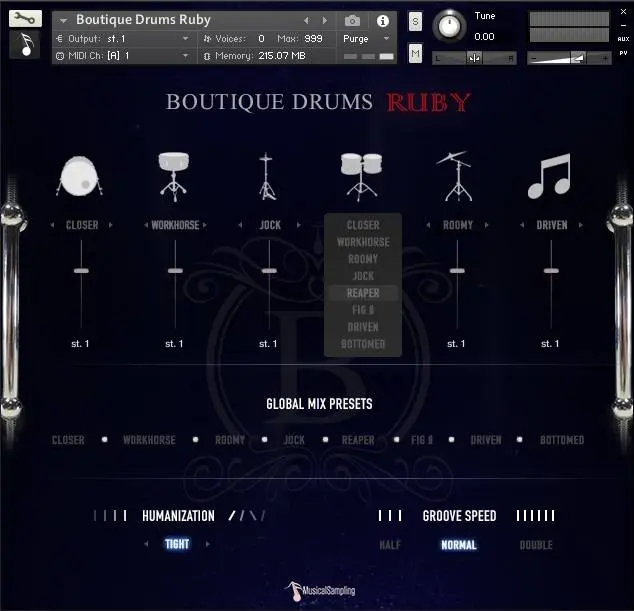This screenshot has height=611, width=634.
Task: Previous snare preset left of WORKHORSE
Action: point(146,225)
